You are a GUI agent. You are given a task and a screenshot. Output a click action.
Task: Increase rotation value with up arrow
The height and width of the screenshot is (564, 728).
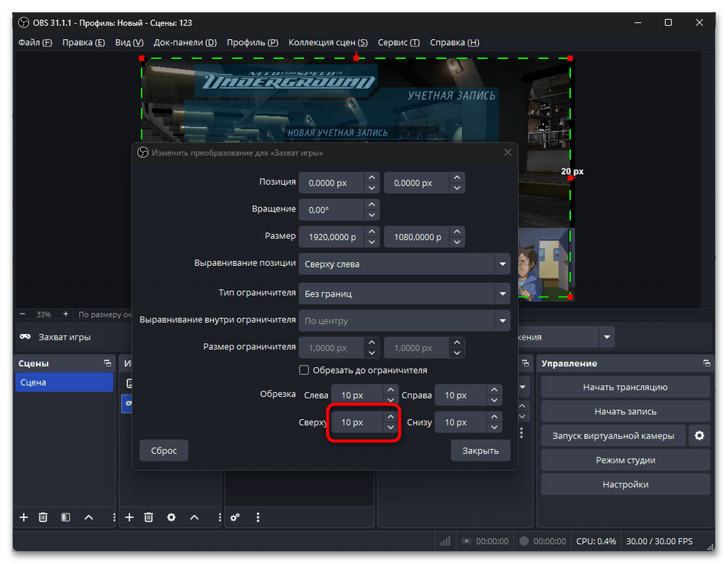[x=372, y=205]
